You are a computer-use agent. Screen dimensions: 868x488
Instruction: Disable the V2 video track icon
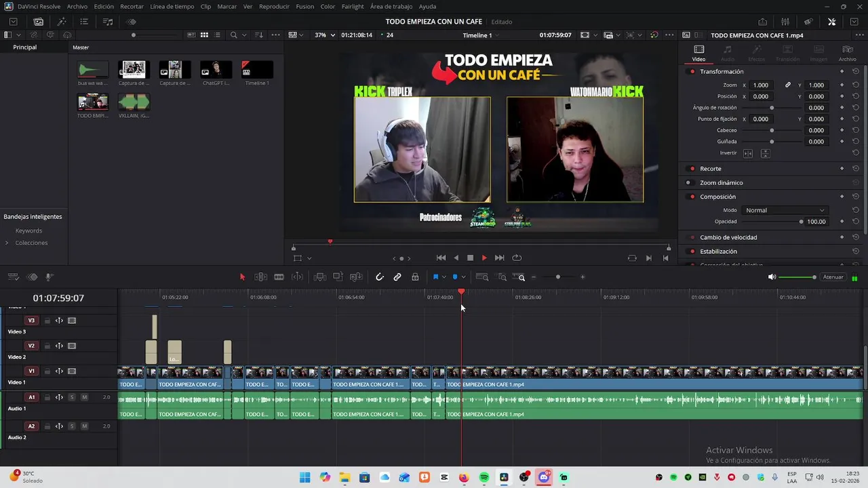[72, 346]
